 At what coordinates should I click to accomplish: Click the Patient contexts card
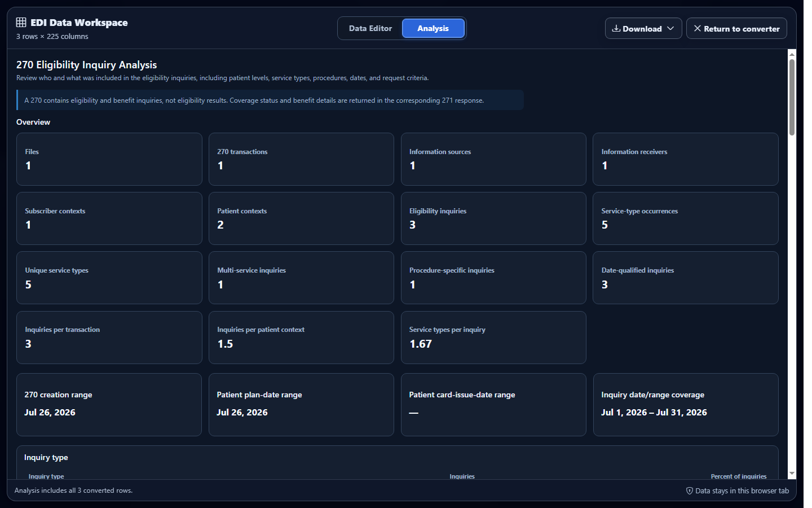301,218
